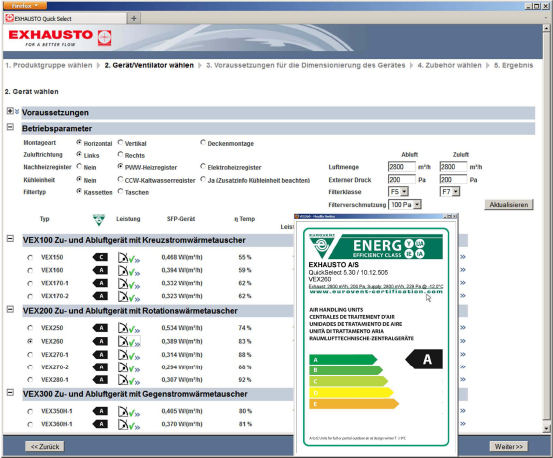Click the VEX270-1 performance fan icon

pyautogui.click(x=123, y=355)
